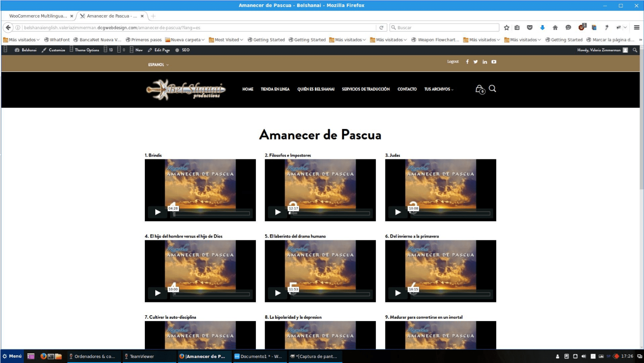Image resolution: width=644 pixels, height=363 pixels.
Task: Click Howdy, Valeria Zimmerman account link
Action: tap(602, 50)
